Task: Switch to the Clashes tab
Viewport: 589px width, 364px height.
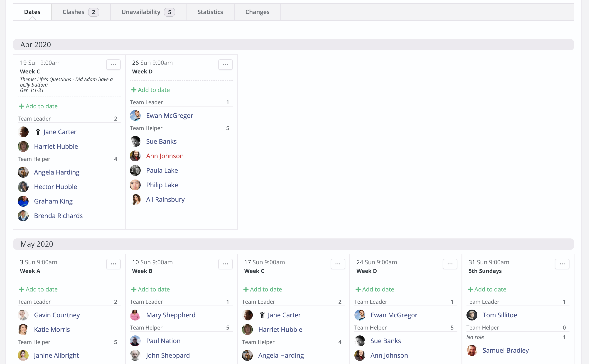Action: 81,12
